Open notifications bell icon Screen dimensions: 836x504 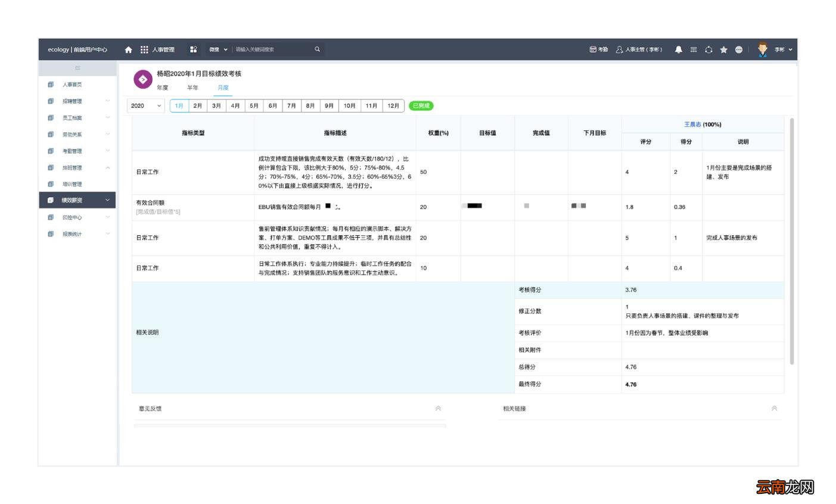pos(678,49)
